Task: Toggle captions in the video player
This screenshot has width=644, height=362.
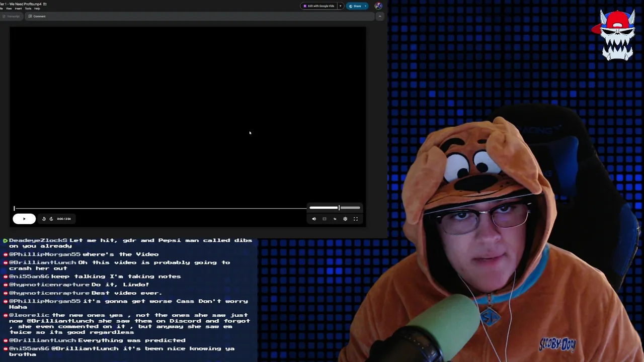Action: pos(325,219)
